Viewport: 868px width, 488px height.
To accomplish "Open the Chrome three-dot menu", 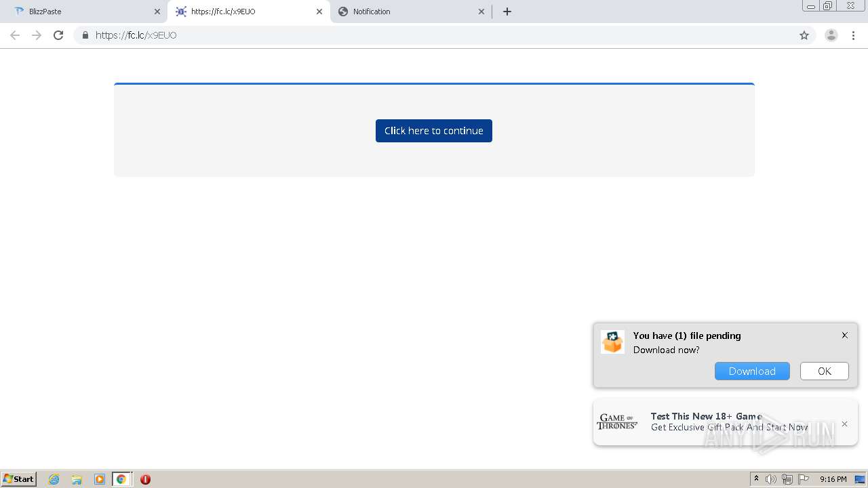I will point(854,35).
